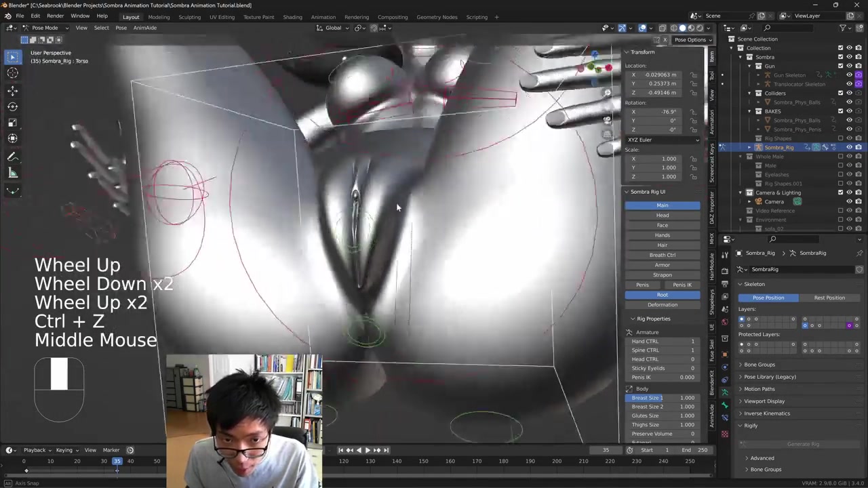Click the Rest Position button
The image size is (868, 488).
point(829,298)
